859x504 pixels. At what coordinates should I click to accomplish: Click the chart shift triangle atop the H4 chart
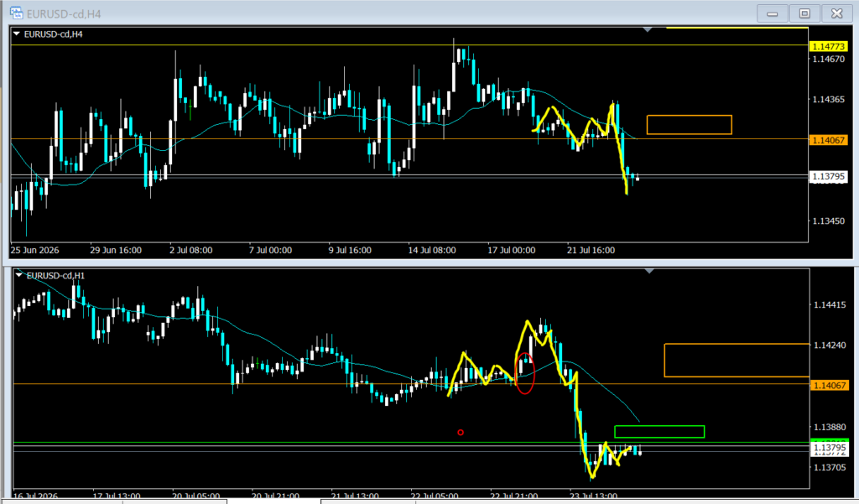[x=648, y=29]
